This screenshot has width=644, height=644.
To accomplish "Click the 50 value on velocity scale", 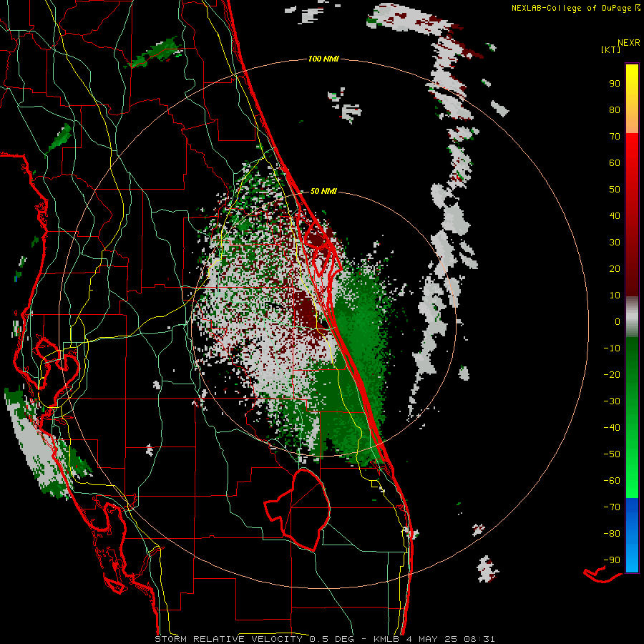I will click(x=615, y=190).
